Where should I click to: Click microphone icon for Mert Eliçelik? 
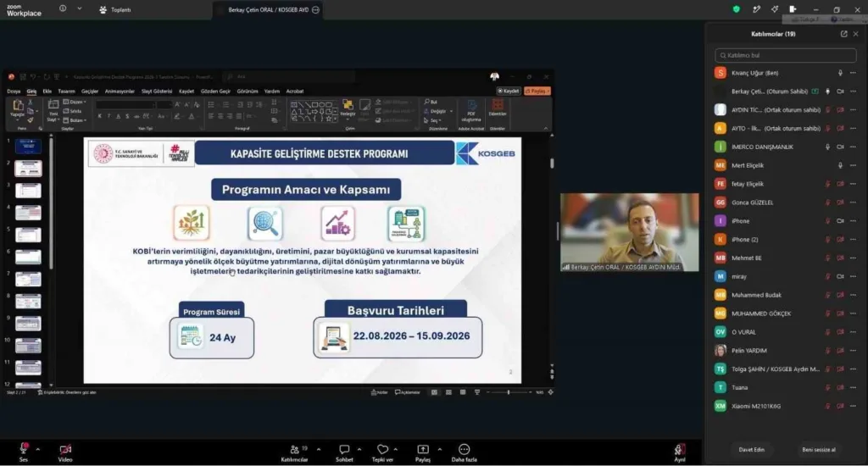(840, 165)
